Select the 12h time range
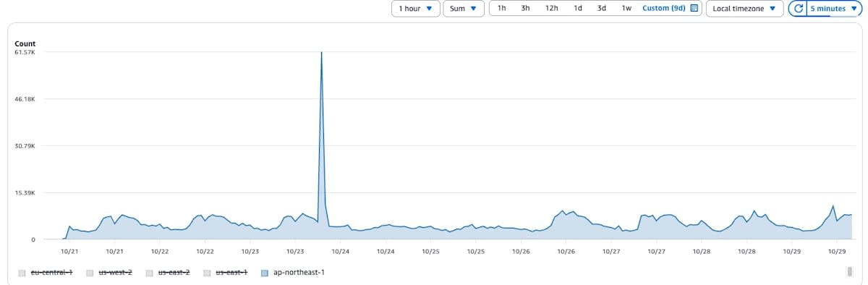 (x=551, y=9)
